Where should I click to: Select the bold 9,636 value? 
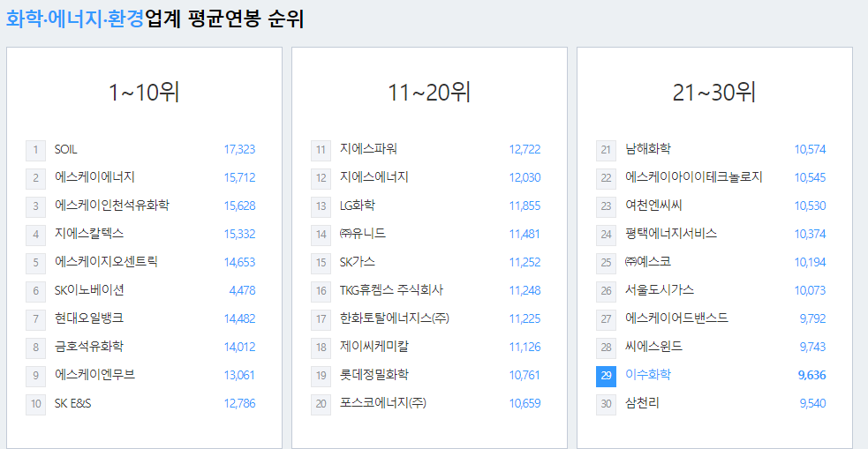click(812, 375)
